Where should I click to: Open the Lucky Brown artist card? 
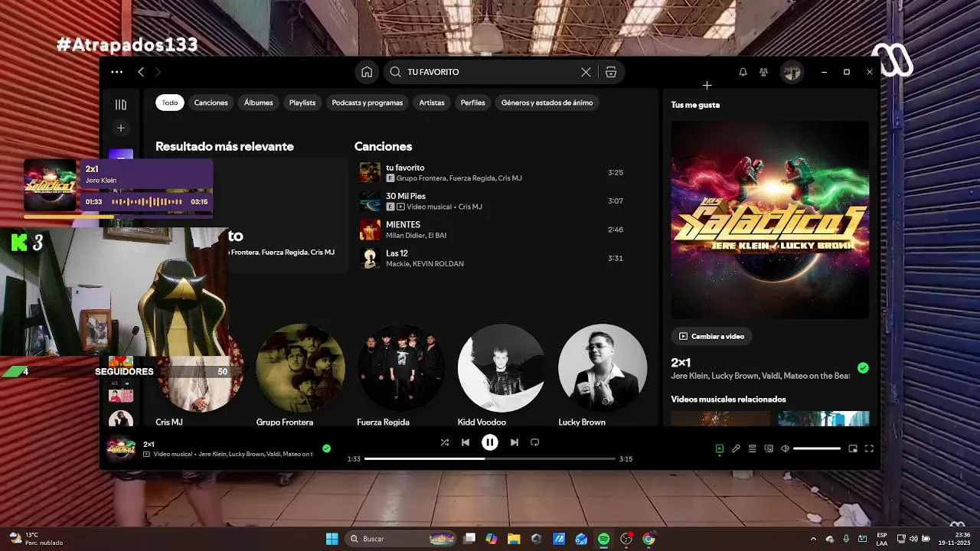pos(602,375)
